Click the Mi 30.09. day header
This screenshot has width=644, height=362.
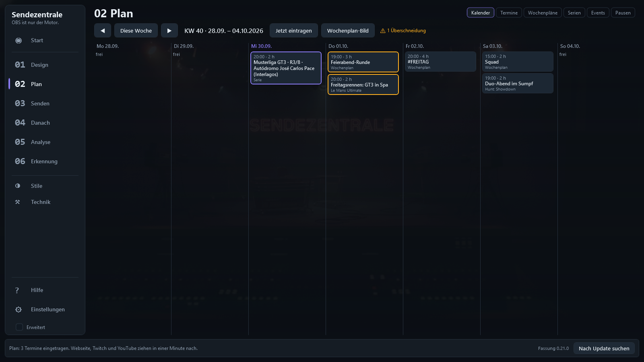pyautogui.click(x=261, y=46)
